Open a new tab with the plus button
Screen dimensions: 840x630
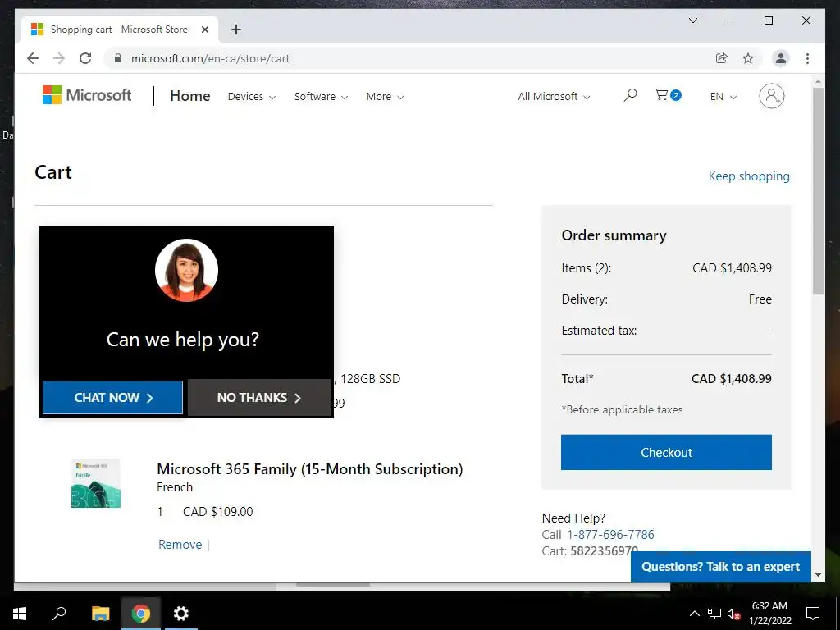click(x=235, y=30)
